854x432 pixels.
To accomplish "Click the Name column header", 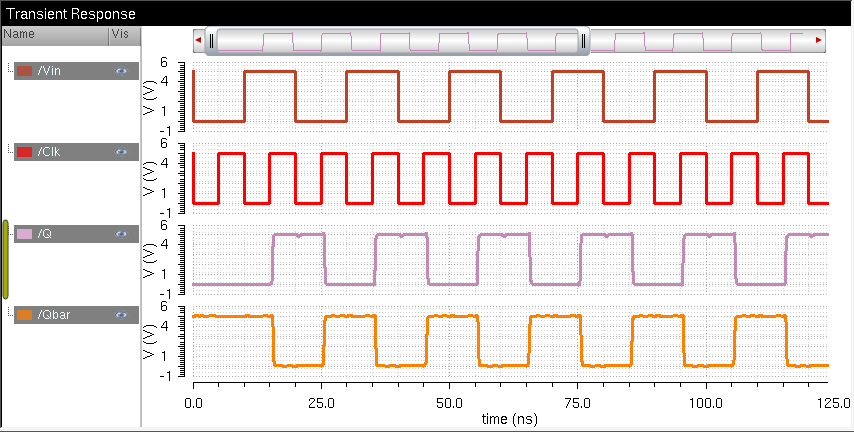I will (x=54, y=35).
